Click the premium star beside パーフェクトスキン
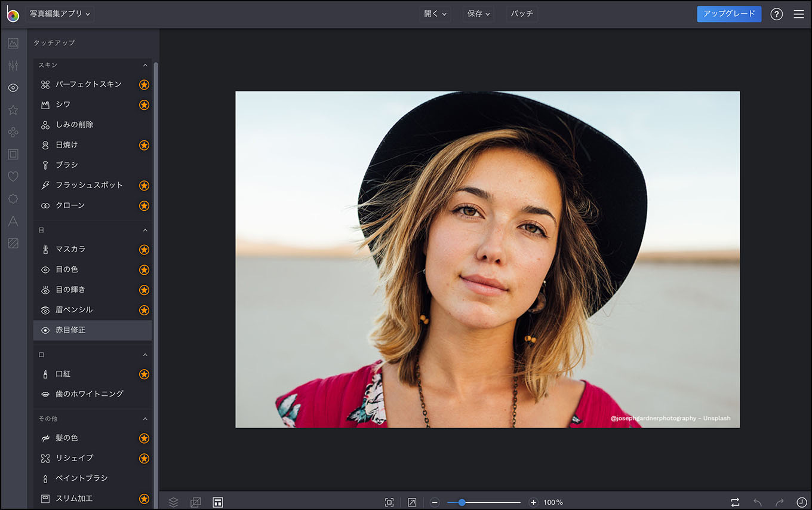 [x=144, y=85]
